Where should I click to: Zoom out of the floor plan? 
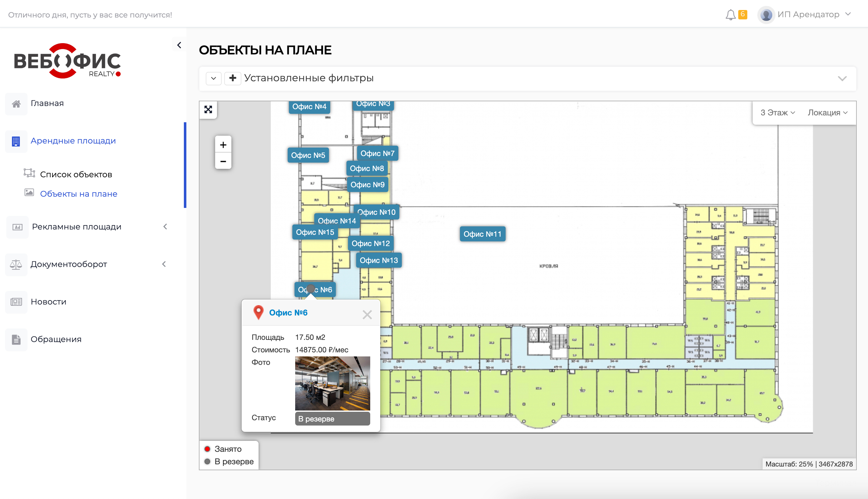(x=223, y=161)
